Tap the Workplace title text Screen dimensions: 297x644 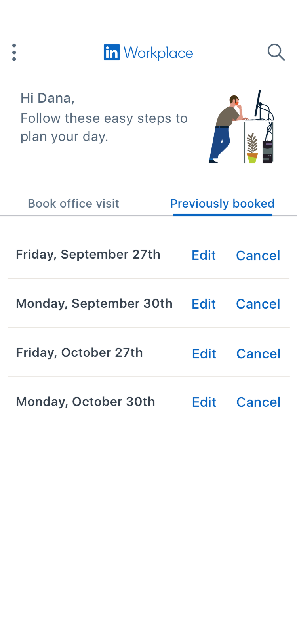pos(158,53)
